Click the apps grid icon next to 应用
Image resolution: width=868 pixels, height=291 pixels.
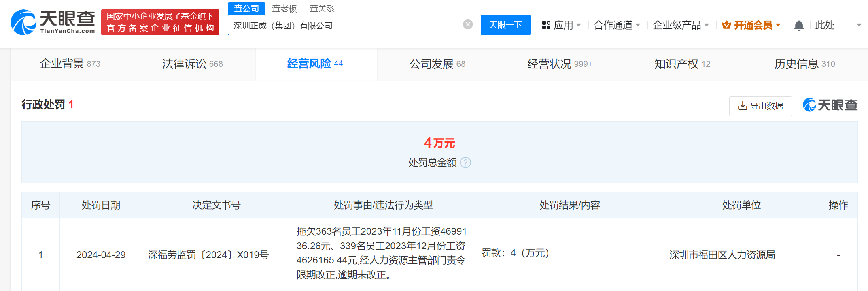[x=546, y=25]
